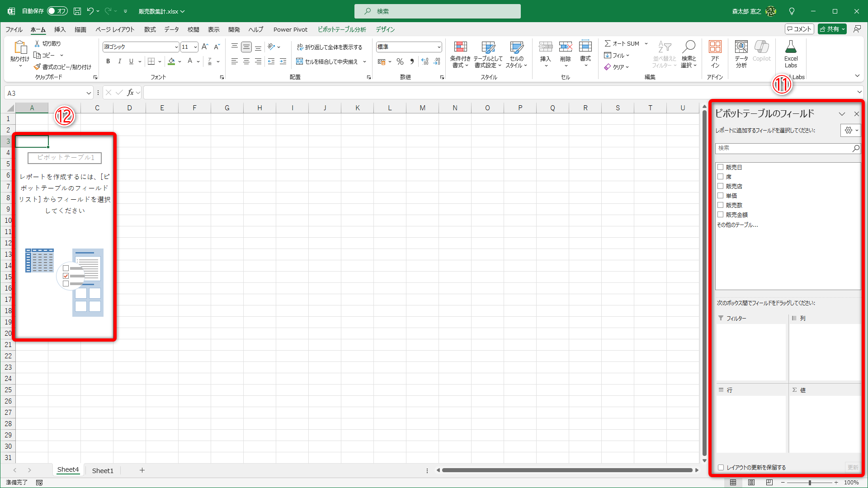Click the Bold formatting icon
The height and width of the screenshot is (488, 868).
point(108,61)
